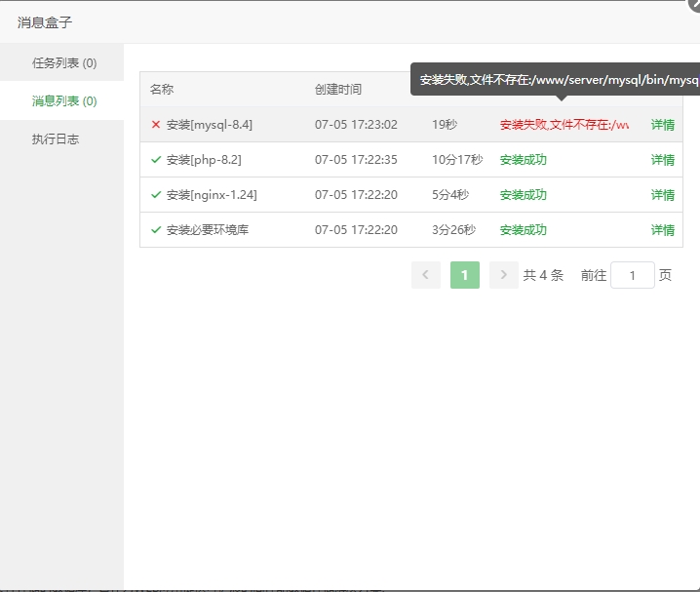The height and width of the screenshot is (592, 700).
Task: Click the 安装成功 status in the php-8.2 row
Action: pos(524,160)
